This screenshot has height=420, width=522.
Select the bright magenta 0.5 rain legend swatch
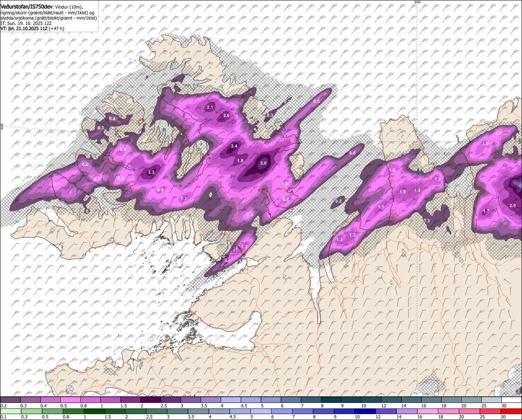point(70,400)
